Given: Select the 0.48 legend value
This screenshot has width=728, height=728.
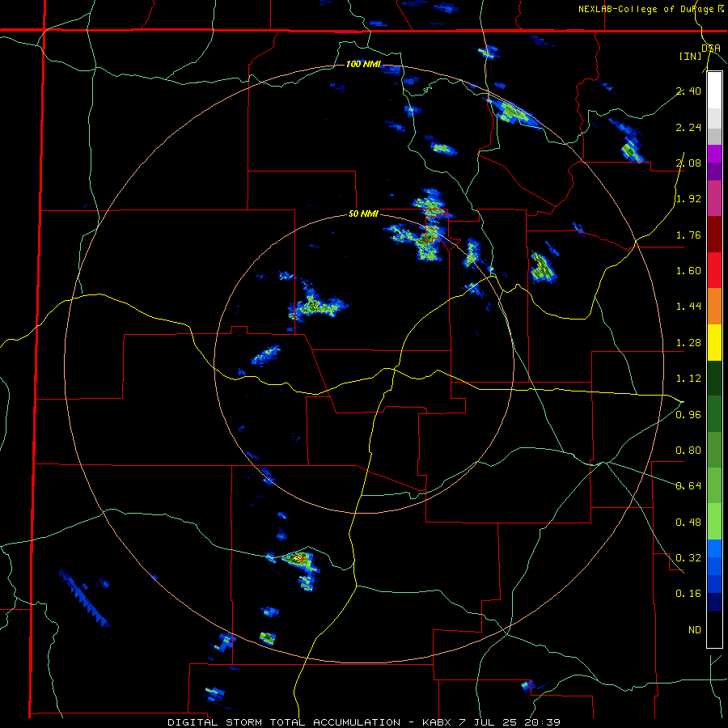Looking at the screenshot, I should tap(688, 522).
